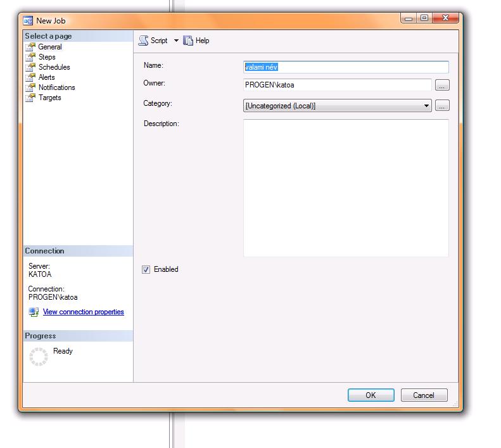The image size is (501, 448).
Task: Open the General page in the list
Action: (x=50, y=47)
